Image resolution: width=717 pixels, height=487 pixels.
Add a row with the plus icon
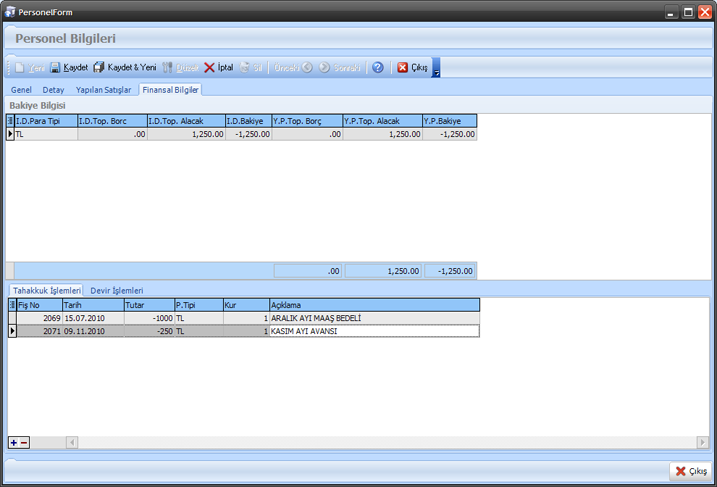click(x=14, y=442)
